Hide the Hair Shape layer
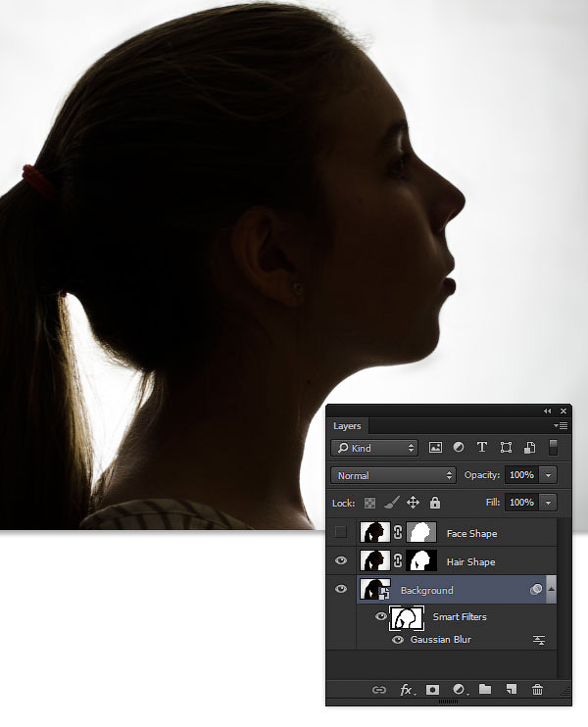 (x=341, y=560)
